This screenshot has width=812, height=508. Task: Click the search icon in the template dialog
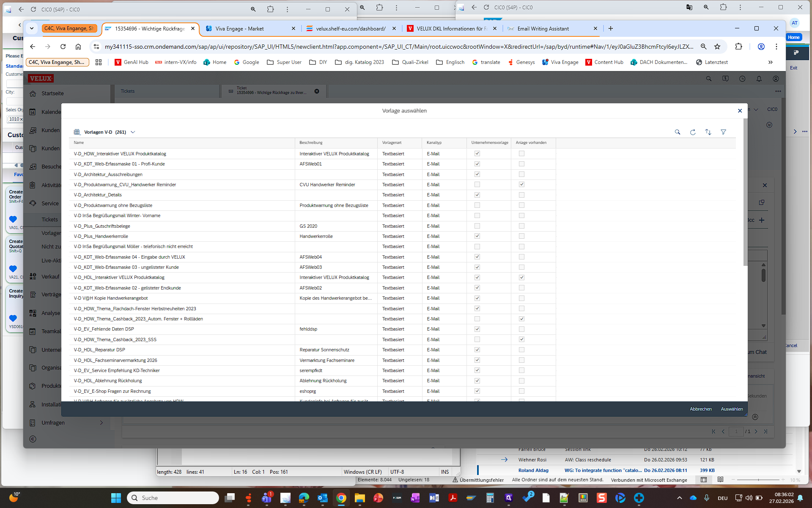(x=678, y=132)
